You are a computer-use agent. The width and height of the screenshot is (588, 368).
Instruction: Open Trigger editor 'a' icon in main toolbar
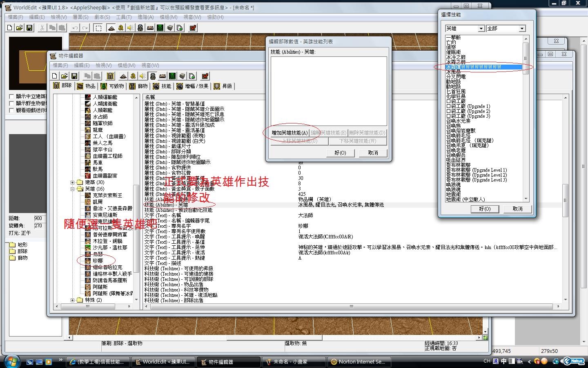[x=120, y=28]
